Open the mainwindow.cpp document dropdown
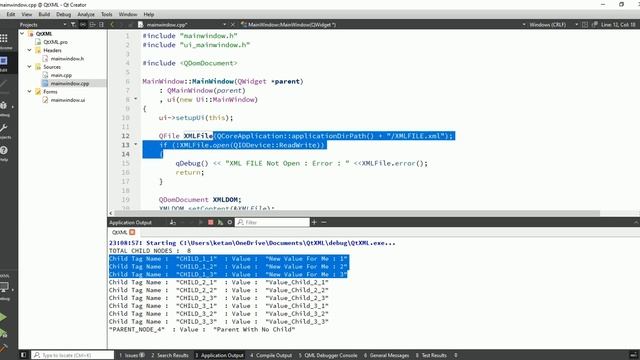Image resolution: width=640 pixels, height=360 pixels. 224,24
